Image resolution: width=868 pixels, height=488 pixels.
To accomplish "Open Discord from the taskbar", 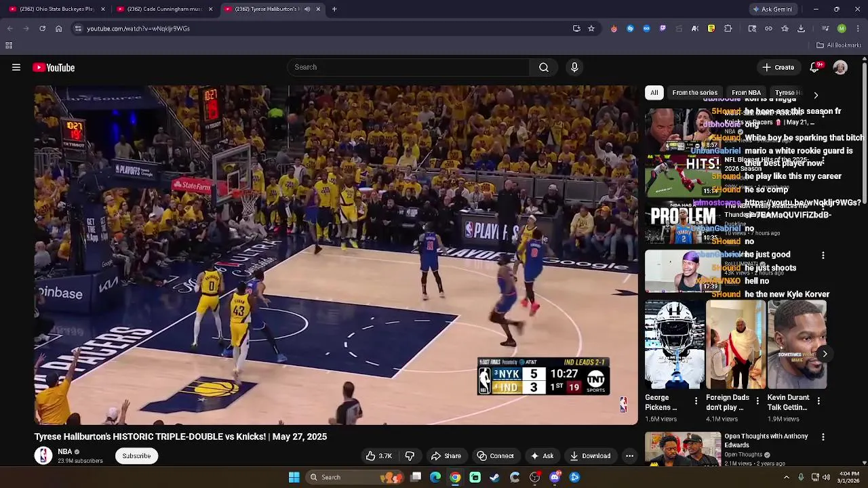I will [555, 477].
